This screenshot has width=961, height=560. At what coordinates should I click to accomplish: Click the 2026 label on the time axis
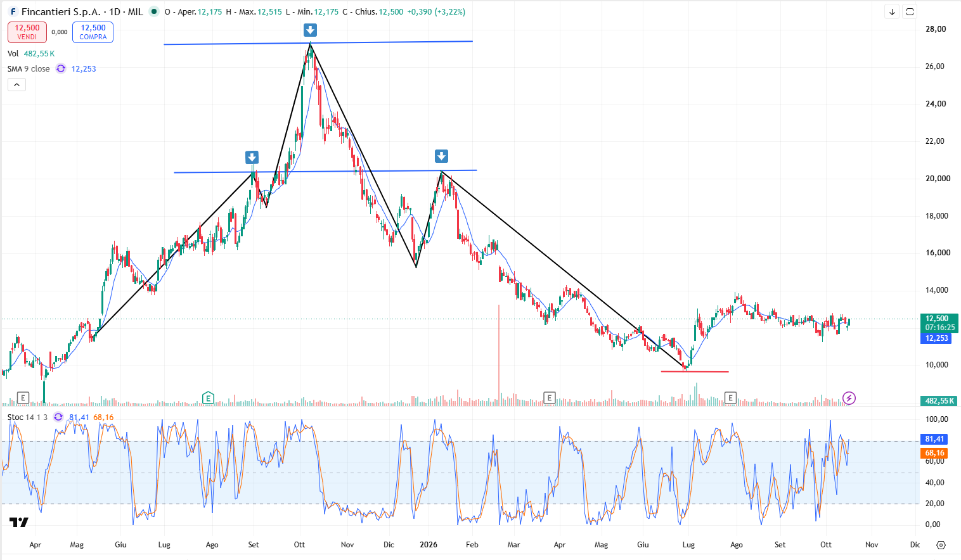[x=429, y=545]
